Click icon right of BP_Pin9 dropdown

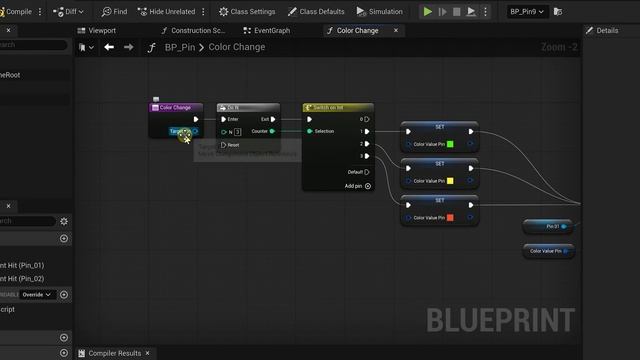coord(558,12)
